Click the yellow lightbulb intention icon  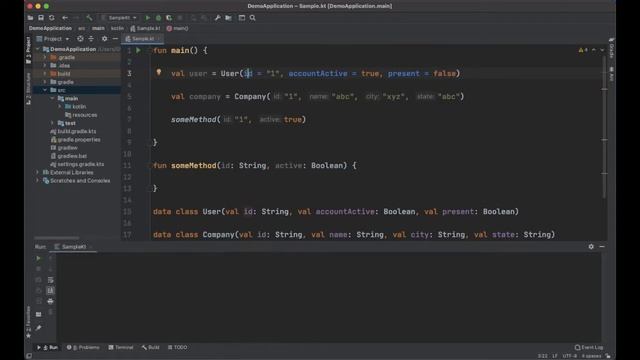click(x=159, y=73)
